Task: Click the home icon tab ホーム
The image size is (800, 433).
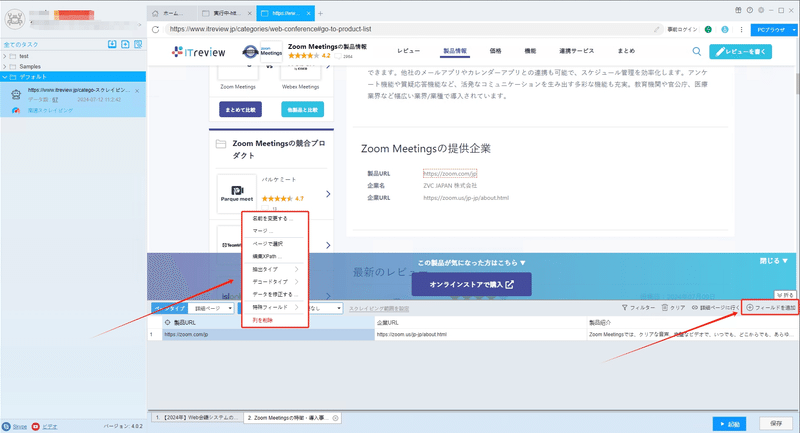Action: 172,13
